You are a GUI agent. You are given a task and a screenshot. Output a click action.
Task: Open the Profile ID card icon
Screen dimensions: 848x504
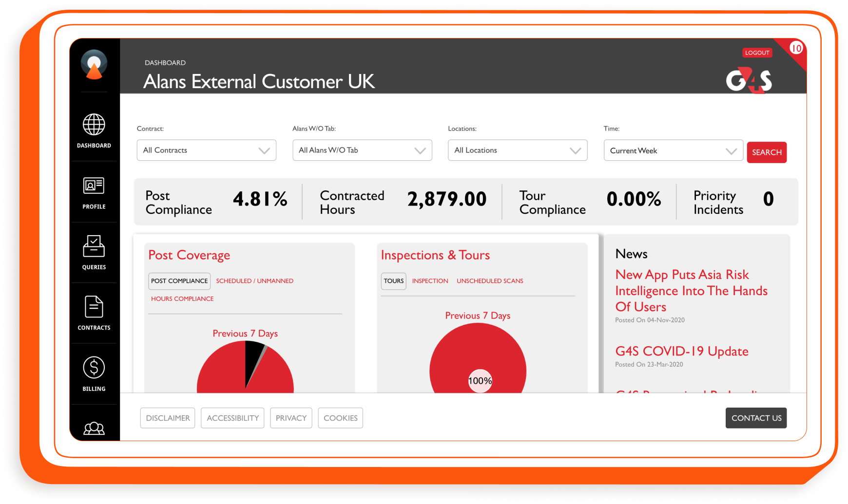point(94,186)
